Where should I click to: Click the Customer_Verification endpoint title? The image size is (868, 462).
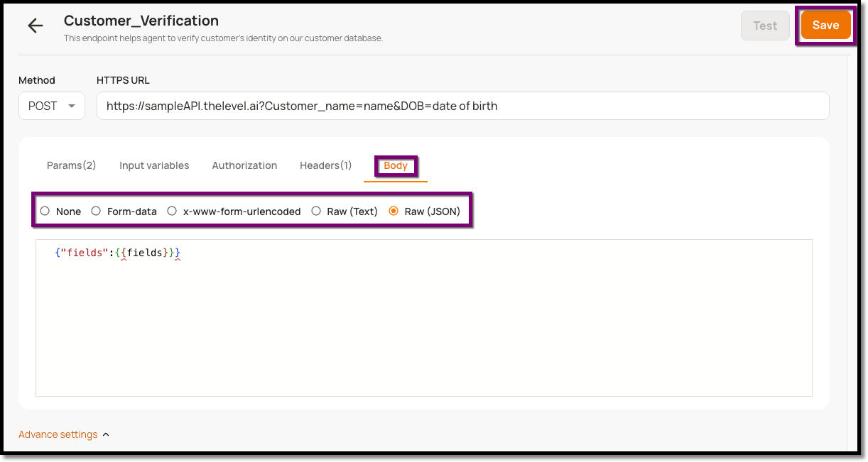[x=141, y=21]
